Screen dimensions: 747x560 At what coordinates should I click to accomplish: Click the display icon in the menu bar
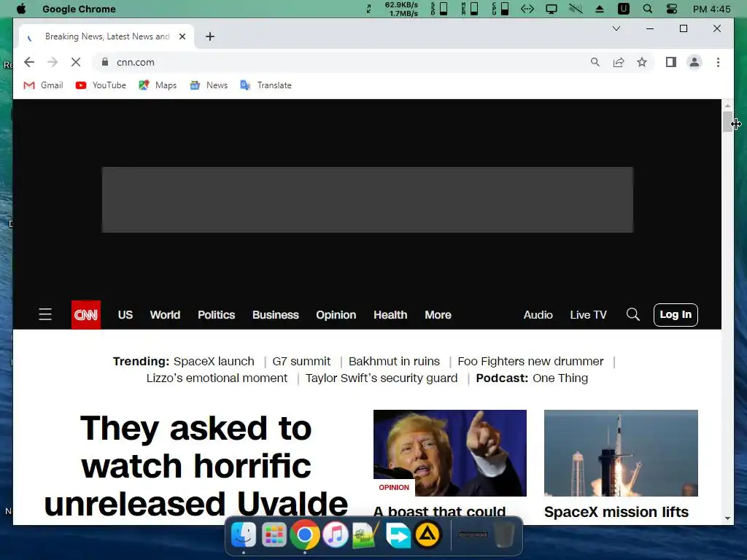(x=551, y=9)
